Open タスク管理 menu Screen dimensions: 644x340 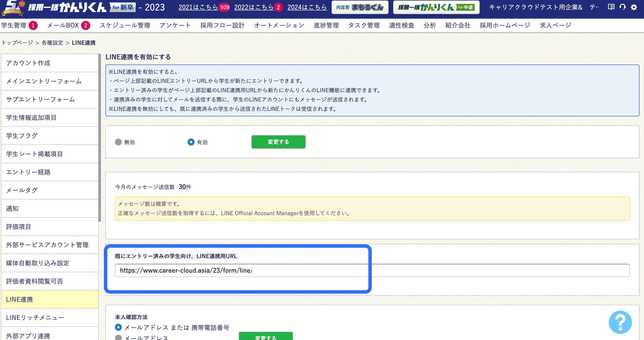point(364,25)
